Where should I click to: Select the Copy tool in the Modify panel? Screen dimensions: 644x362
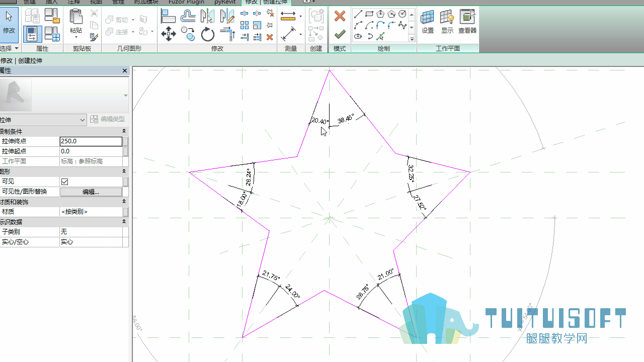[188, 34]
